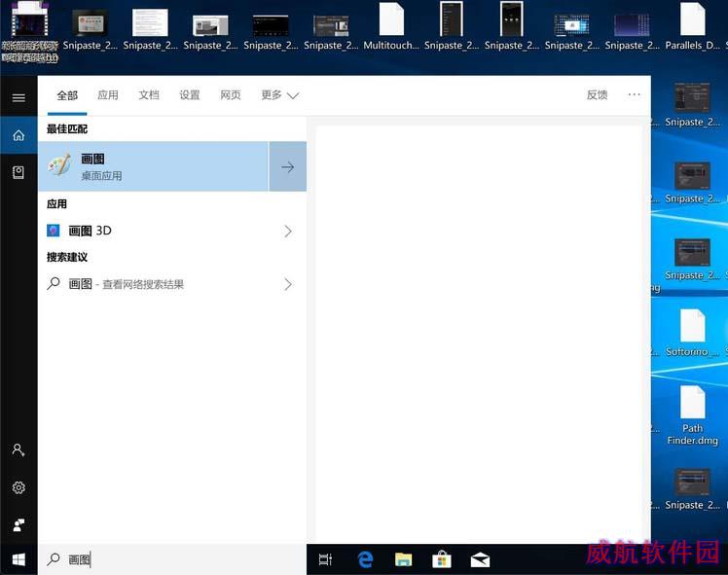The height and width of the screenshot is (575, 728).
Task: Click the Task View taskbar button
Action: (x=326, y=559)
